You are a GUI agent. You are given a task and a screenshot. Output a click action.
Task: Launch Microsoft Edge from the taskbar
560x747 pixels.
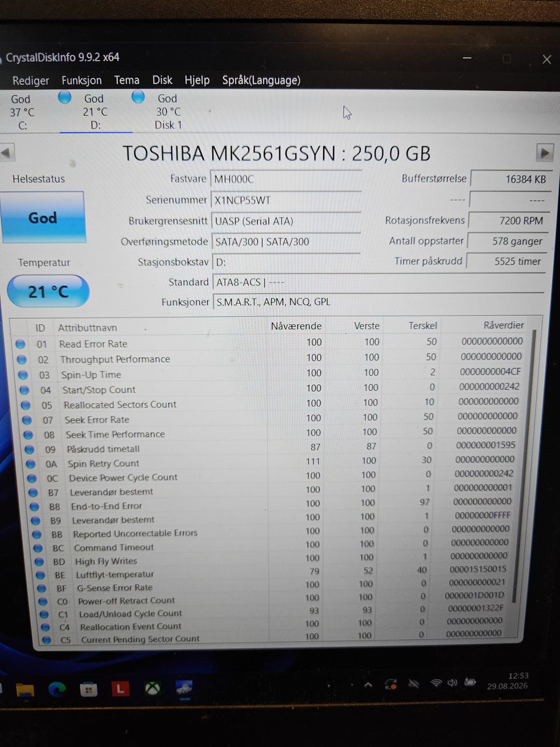tap(57, 690)
